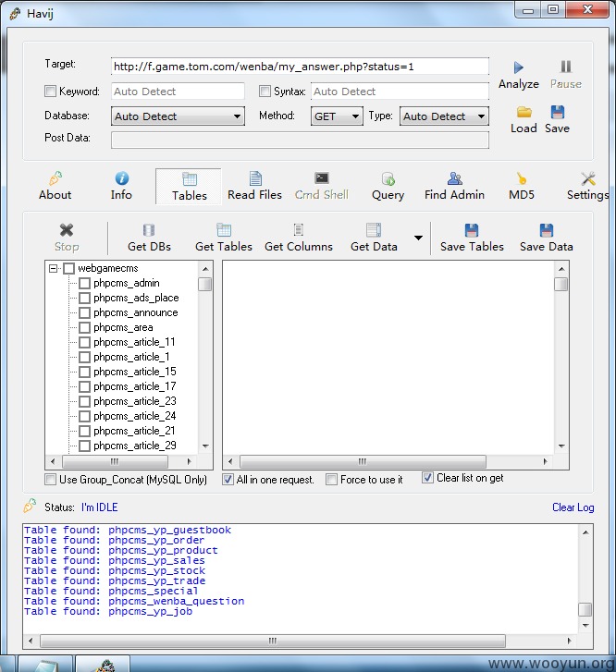The width and height of the screenshot is (616, 672).
Task: Click the Get Tables icon
Action: (224, 230)
